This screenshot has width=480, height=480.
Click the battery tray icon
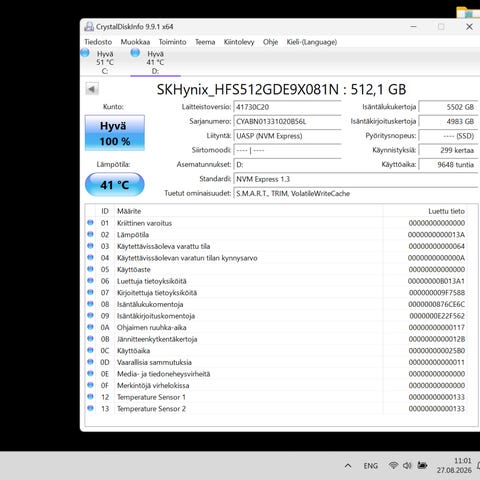[422, 465]
